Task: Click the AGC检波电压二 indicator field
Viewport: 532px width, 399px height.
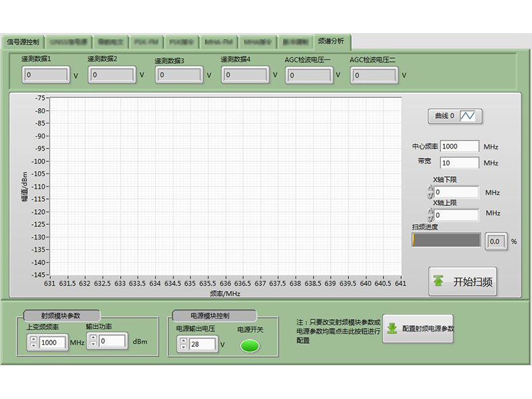Action: [374, 76]
